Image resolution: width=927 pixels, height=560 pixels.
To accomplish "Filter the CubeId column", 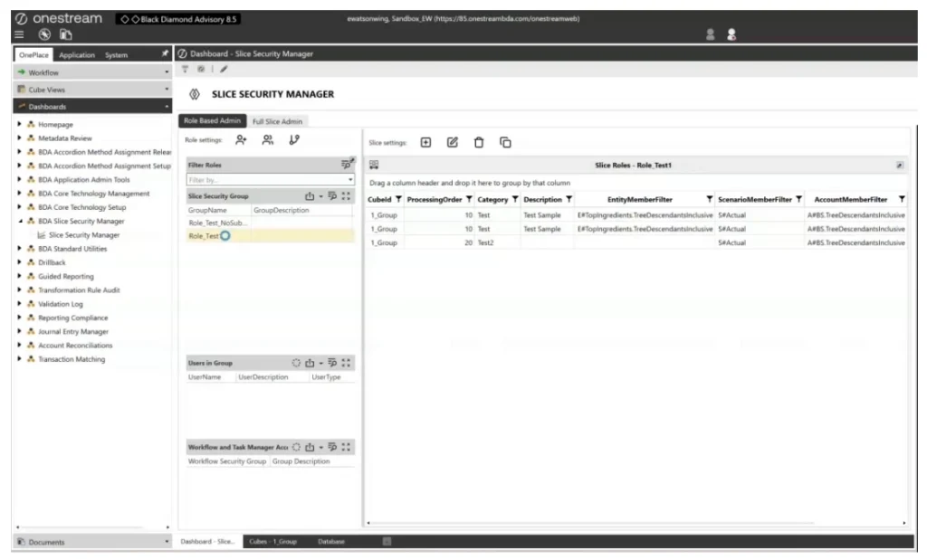I will coord(398,200).
